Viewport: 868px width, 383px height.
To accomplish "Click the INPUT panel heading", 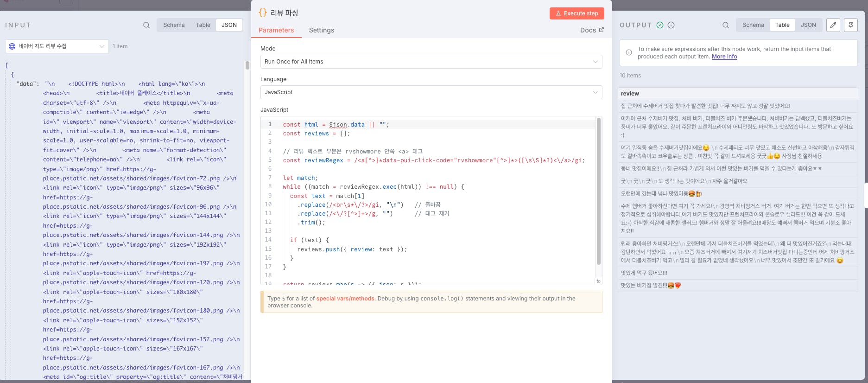I will [18, 25].
